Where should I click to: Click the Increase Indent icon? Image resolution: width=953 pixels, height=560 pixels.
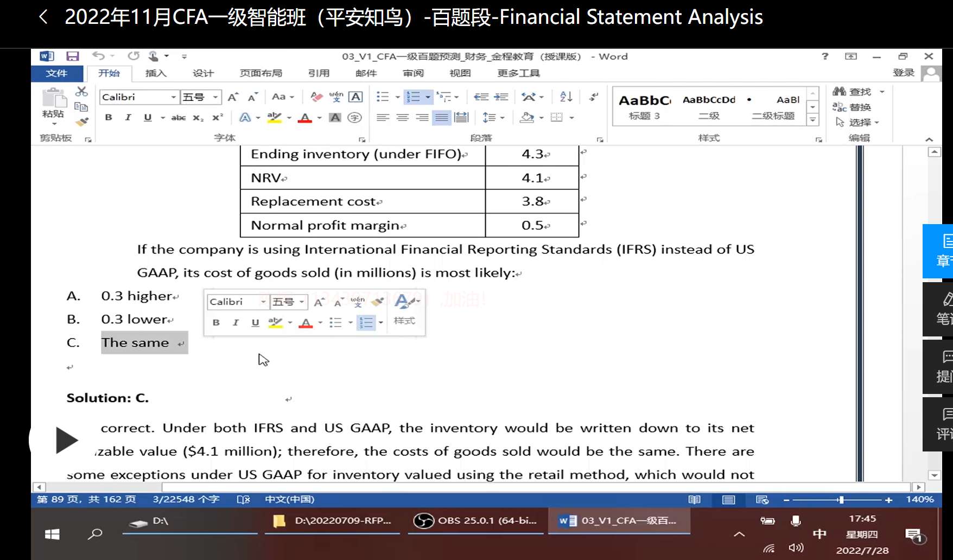click(x=501, y=97)
